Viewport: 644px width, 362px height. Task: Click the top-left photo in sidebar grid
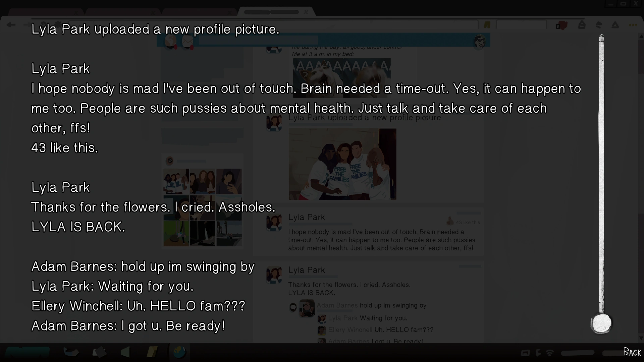176,181
